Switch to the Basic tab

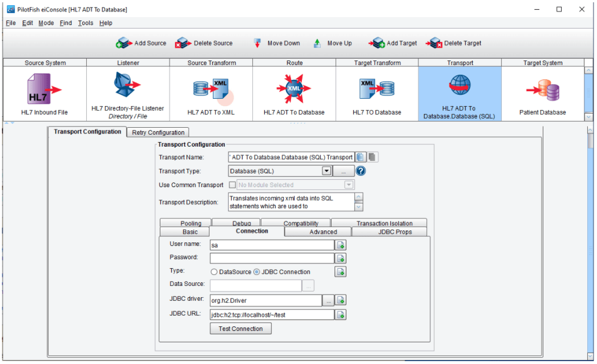[x=185, y=232]
